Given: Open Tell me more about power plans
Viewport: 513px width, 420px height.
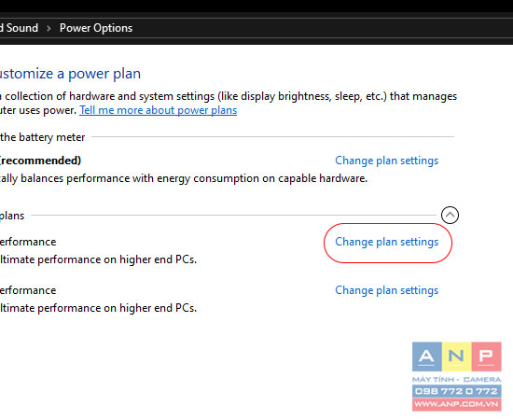Looking at the screenshot, I should [x=159, y=110].
